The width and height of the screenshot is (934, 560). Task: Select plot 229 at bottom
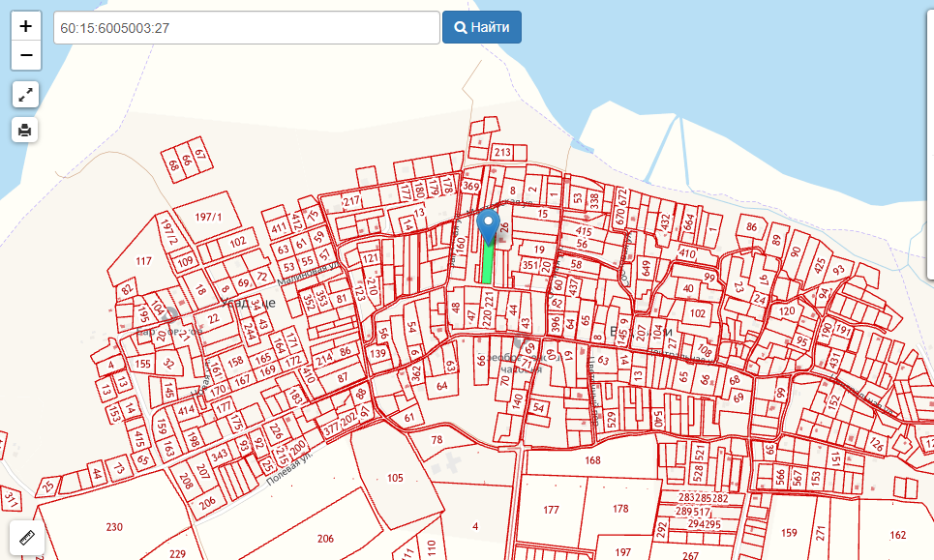[177, 553]
